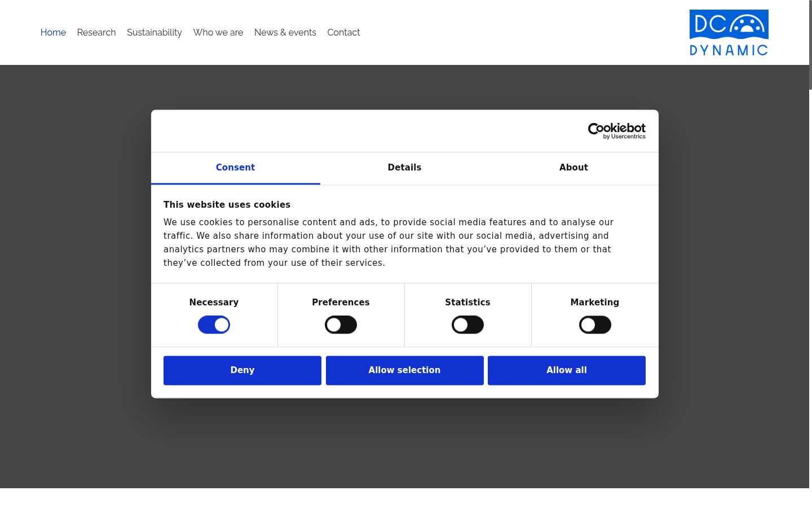
Task: Click the Preferences category label
Action: point(341,303)
